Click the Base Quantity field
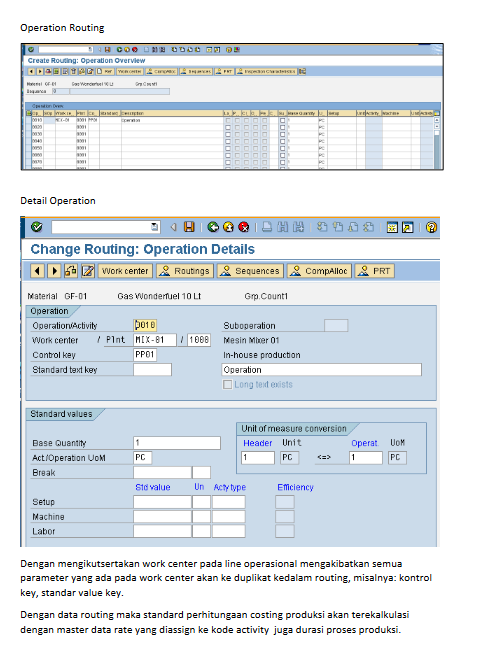Viewport: 477px width, 653px height. click(x=177, y=443)
